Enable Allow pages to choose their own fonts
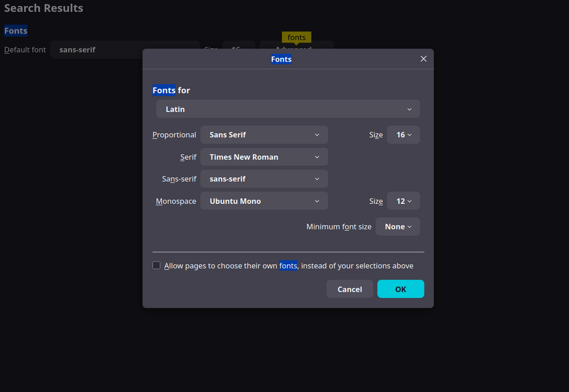The width and height of the screenshot is (569, 392). 156,265
